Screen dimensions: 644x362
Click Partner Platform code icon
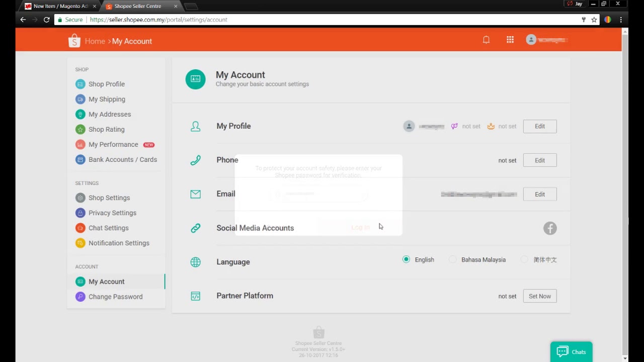coord(195,296)
